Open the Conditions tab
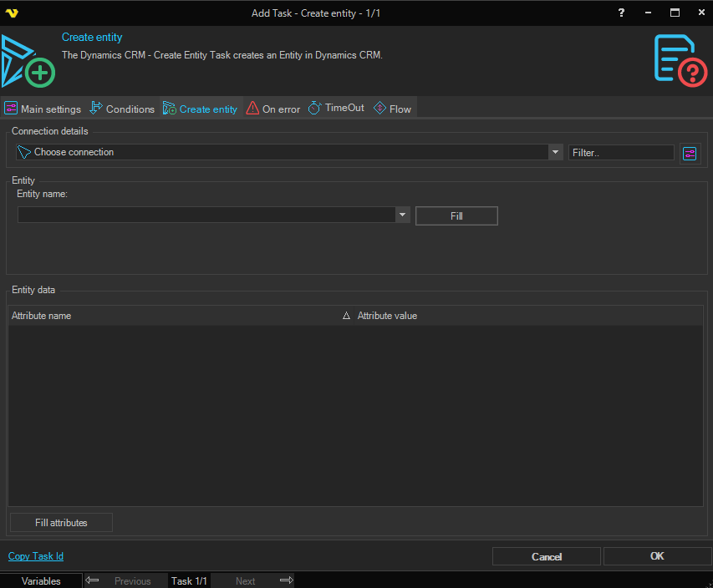Screen dimensions: 713x588 click(122, 109)
